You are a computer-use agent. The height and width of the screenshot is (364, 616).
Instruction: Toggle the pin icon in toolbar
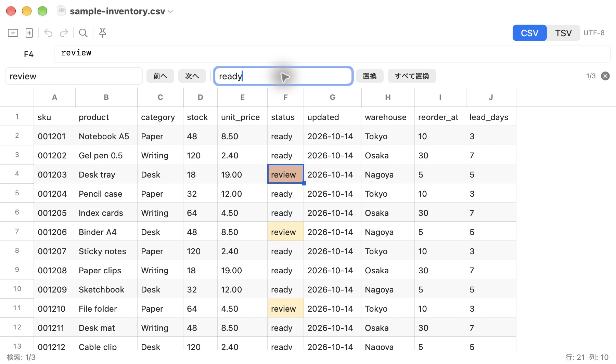[x=102, y=33]
